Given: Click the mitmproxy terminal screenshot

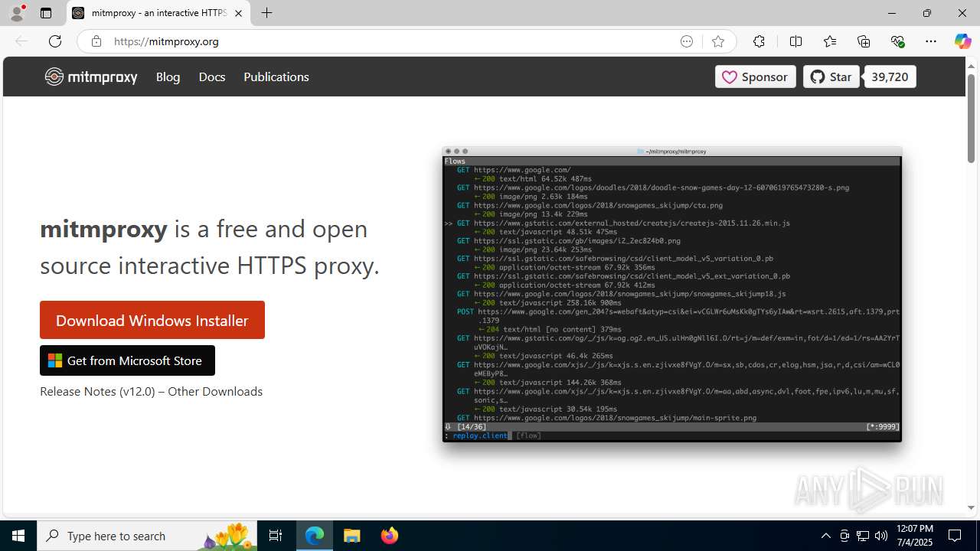Looking at the screenshot, I should coord(672,295).
